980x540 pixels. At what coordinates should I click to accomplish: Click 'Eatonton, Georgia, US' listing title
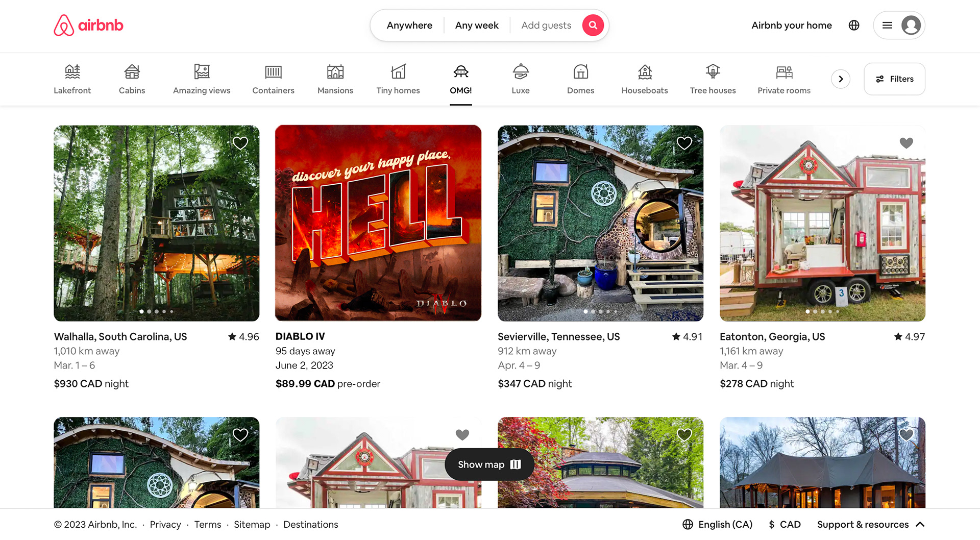772,336
